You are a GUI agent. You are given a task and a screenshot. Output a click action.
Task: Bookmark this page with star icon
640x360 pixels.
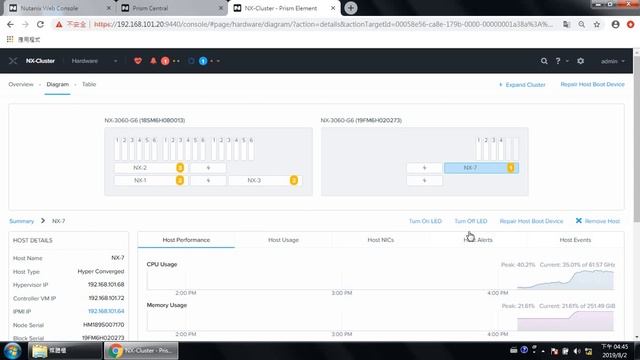click(597, 24)
